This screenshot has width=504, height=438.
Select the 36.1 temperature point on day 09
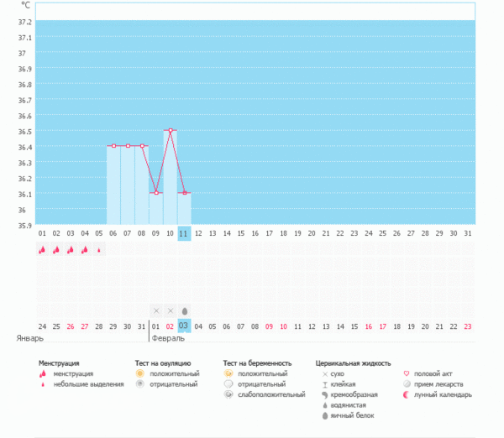coord(155,193)
